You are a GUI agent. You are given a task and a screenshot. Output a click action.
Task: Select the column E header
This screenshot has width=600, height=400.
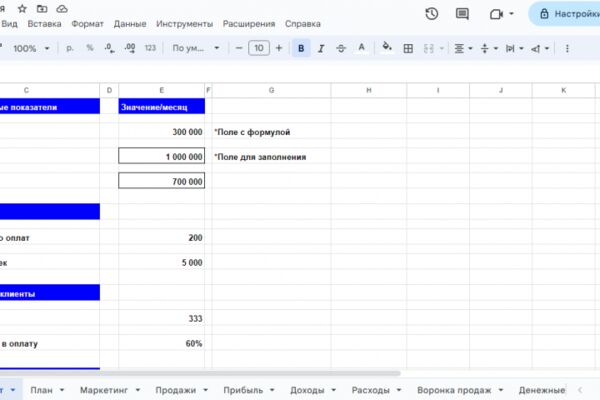161,90
